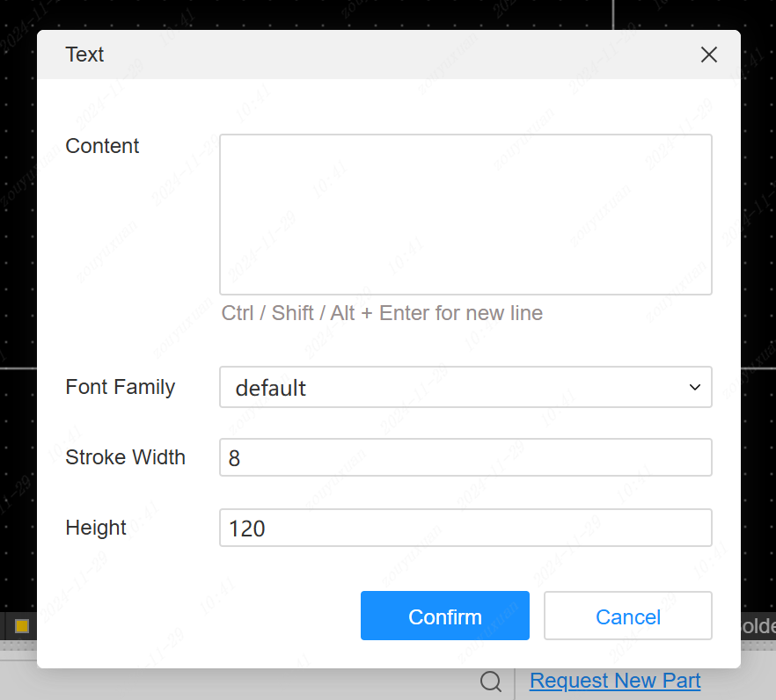Close the Text dialog with the X
Image resolution: width=776 pixels, height=700 pixels.
[x=708, y=55]
